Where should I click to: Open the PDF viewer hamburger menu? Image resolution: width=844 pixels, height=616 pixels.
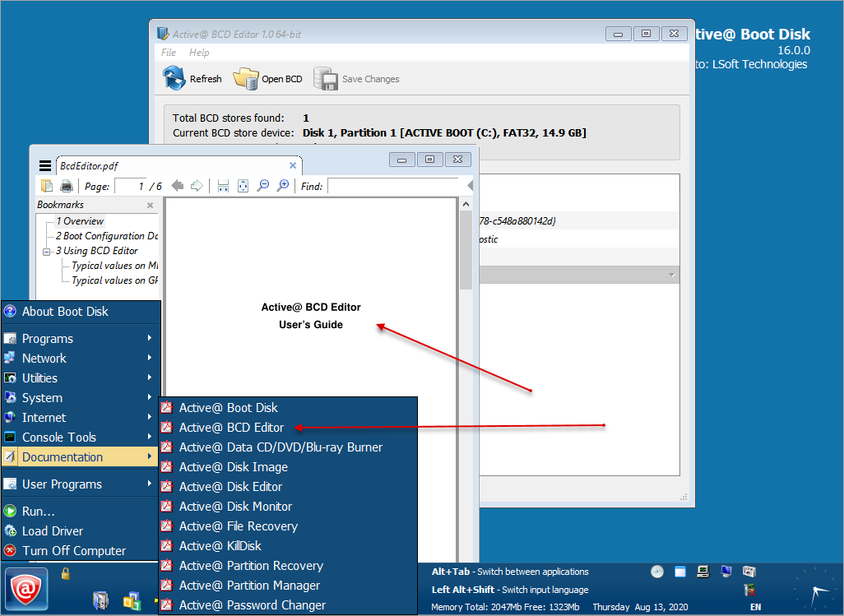click(x=45, y=165)
